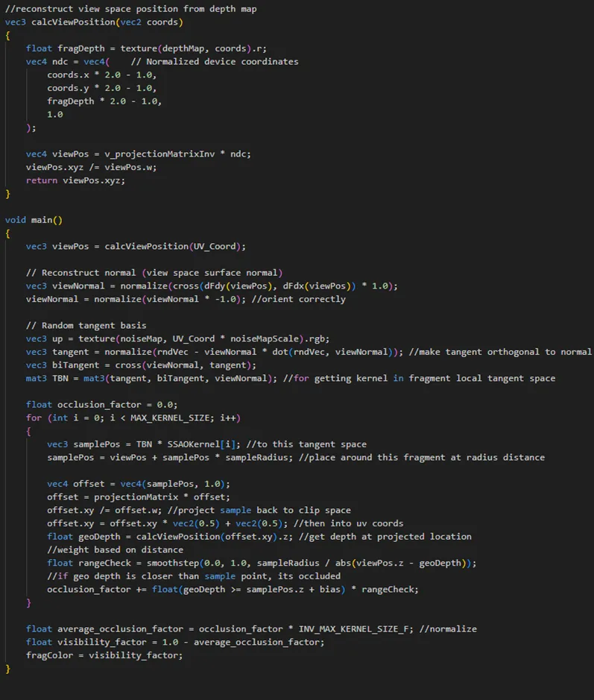This screenshot has height=700, width=594.
Task: Click the line 'vec3 biTangent = cross(viewNormal, tangent);'
Action: pyautogui.click(x=141, y=365)
